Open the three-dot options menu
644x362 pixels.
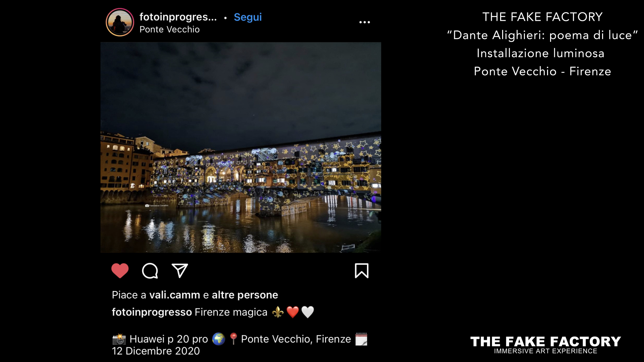point(365,22)
